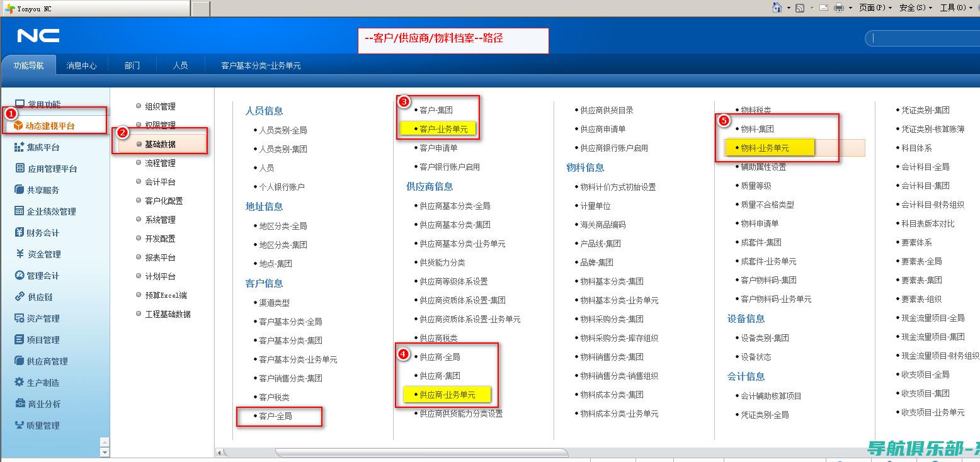Open the dropdown arrow beside Home icon
Screen dimensions: 980x462
(787, 8)
